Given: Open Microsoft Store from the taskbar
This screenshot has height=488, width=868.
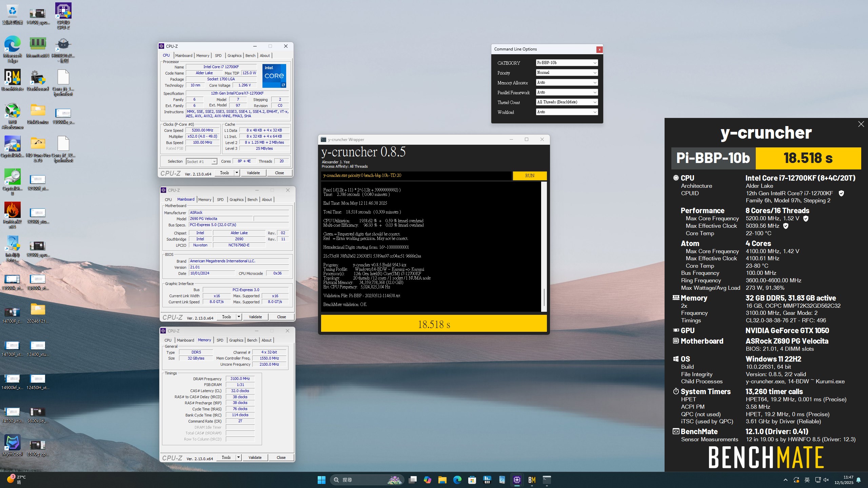Looking at the screenshot, I should coord(472,480).
